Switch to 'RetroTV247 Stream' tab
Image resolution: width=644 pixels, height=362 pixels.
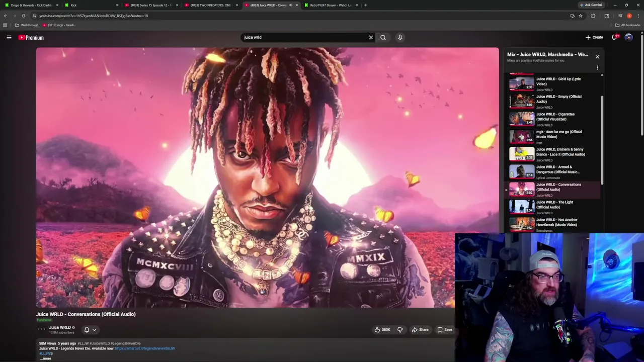click(x=331, y=5)
